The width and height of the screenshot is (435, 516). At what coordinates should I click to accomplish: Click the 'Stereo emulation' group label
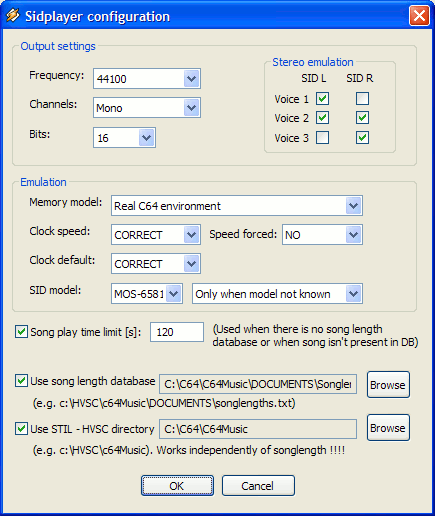(313, 62)
